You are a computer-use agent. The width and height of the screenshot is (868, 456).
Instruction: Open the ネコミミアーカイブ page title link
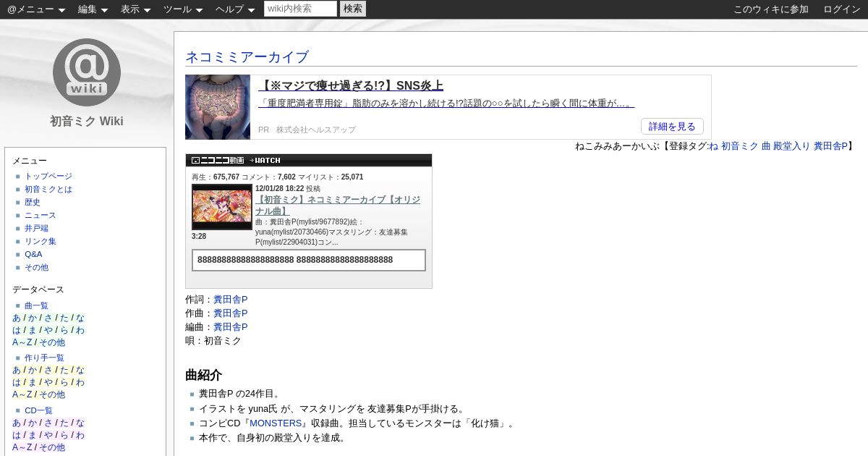[247, 57]
